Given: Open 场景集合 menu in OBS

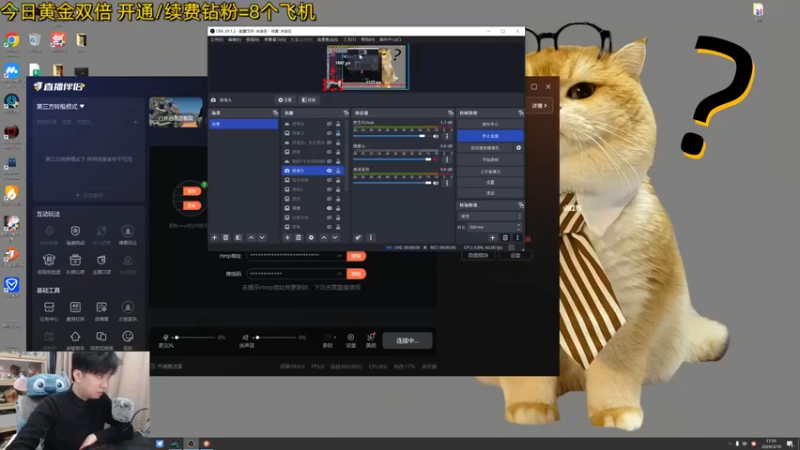Looking at the screenshot, I should (x=328, y=39).
